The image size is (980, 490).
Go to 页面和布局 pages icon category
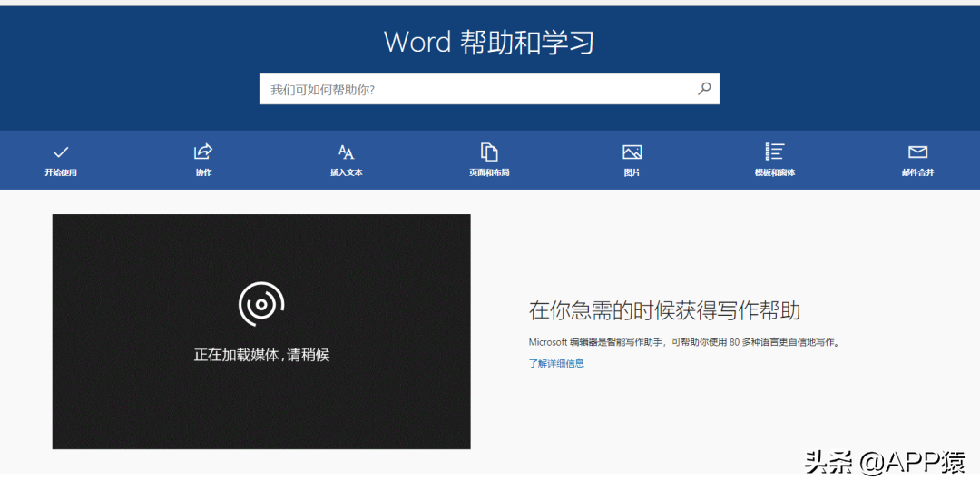click(x=489, y=160)
